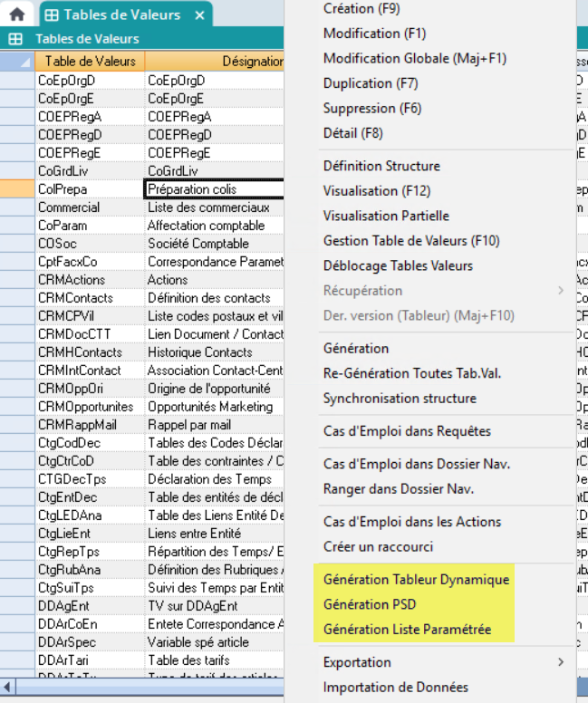
Task: Click the Home icon tab
Action: pos(16,14)
